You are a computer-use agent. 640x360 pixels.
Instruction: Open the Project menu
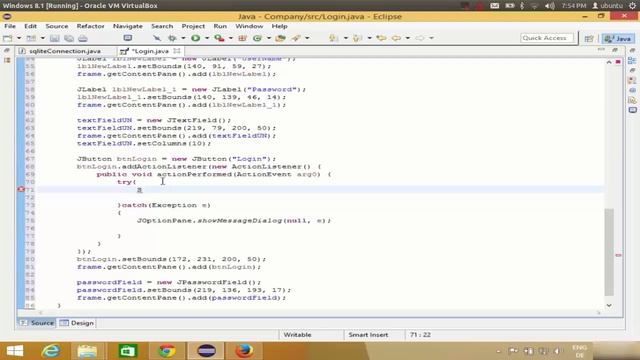coord(193,26)
